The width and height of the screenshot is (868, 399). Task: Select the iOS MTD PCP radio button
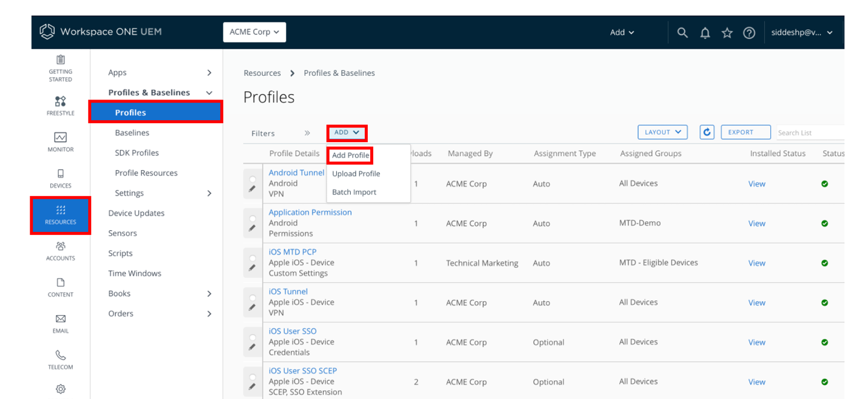(x=252, y=257)
